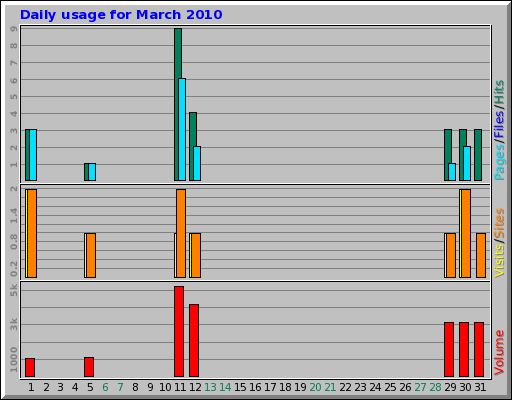Click the green day '7' label on the x-axis
The height and width of the screenshot is (400, 512).
tap(120, 387)
